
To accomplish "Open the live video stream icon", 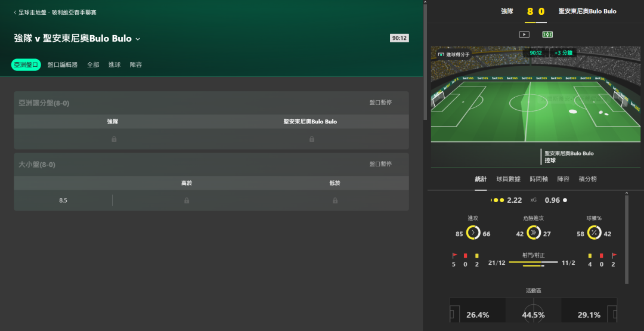I will (524, 35).
